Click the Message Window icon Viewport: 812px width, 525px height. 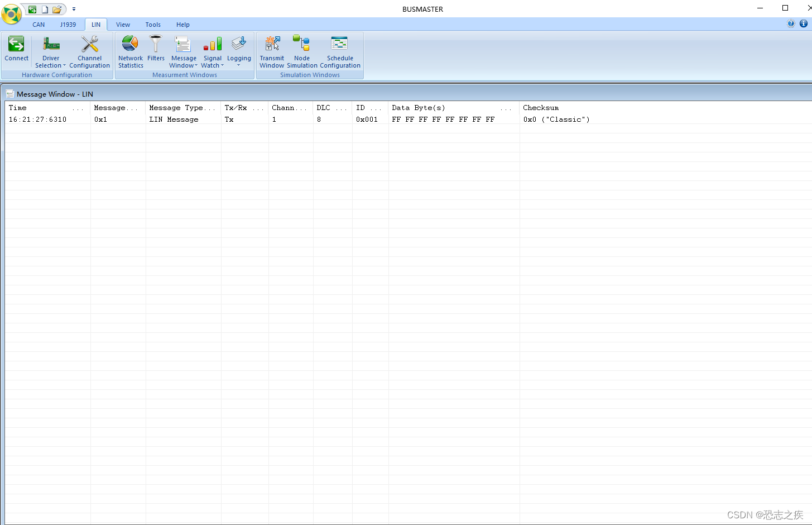pos(183,44)
